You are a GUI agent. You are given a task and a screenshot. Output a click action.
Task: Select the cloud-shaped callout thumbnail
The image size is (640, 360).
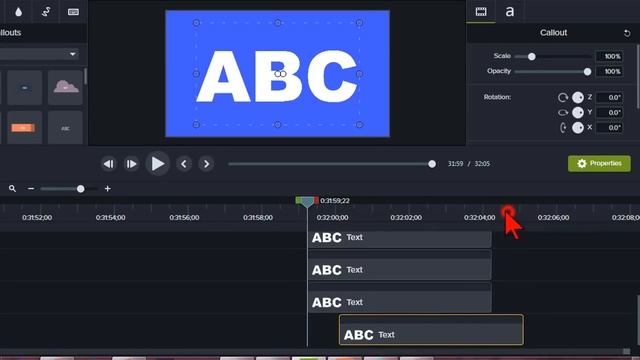65,87
